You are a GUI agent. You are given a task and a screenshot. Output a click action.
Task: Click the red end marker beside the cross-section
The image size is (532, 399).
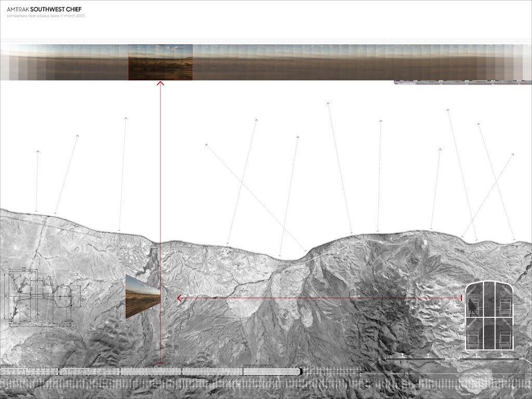point(461,297)
